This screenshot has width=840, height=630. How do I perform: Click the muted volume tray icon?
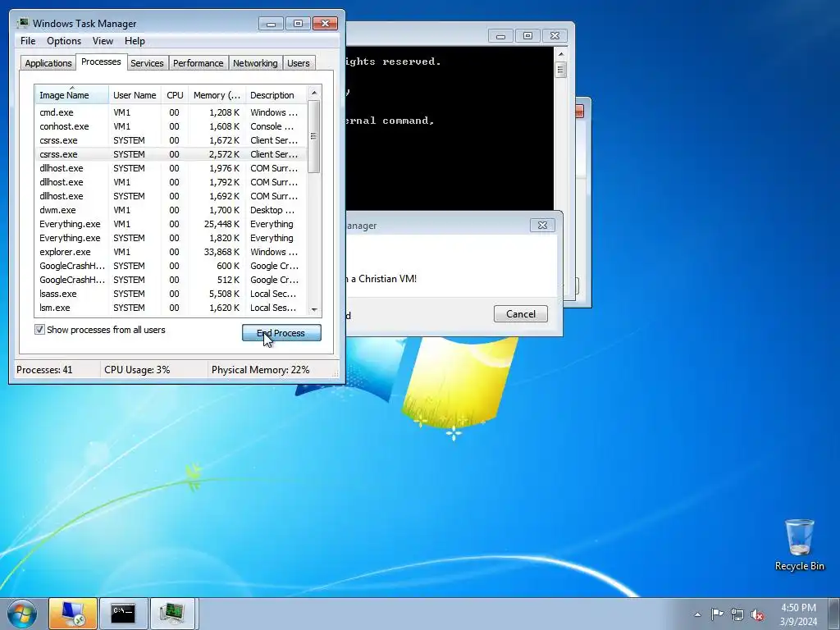[x=757, y=614]
